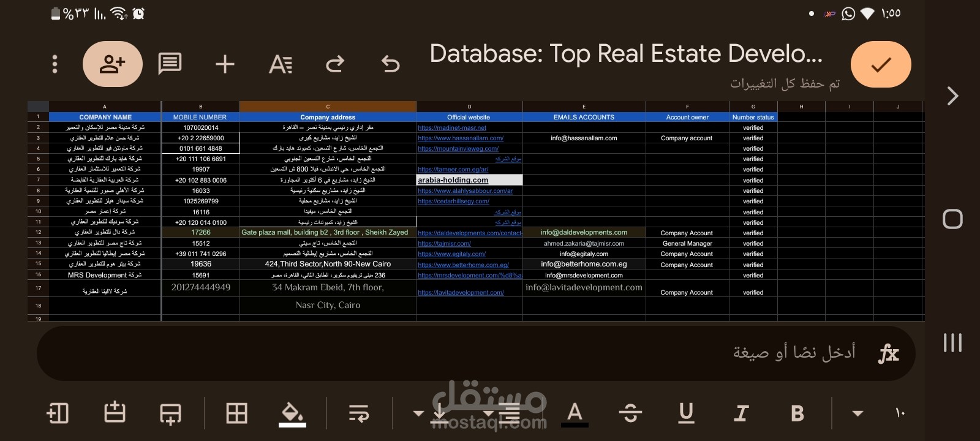Open the tajmisr.com link
The height and width of the screenshot is (441, 980).
[x=444, y=243]
